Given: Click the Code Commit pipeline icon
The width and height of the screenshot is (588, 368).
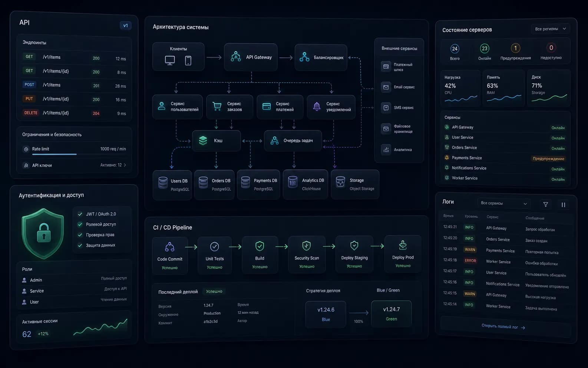Looking at the screenshot, I should [x=169, y=247].
